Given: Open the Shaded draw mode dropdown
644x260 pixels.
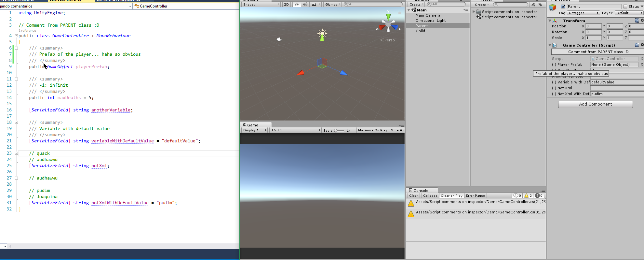Looking at the screenshot, I should point(261,4).
